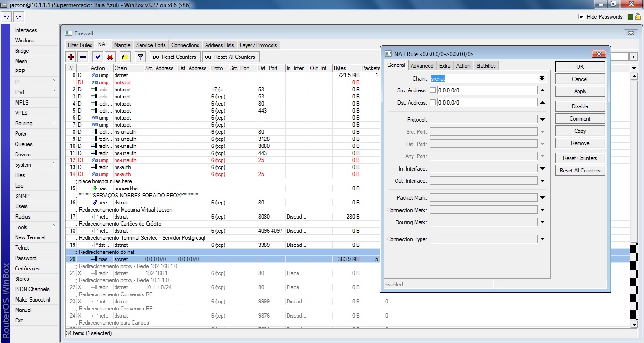Click the Undo arrow in the top toolbar
Image resolution: width=644 pixels, height=343 pixels.
click(6, 17)
